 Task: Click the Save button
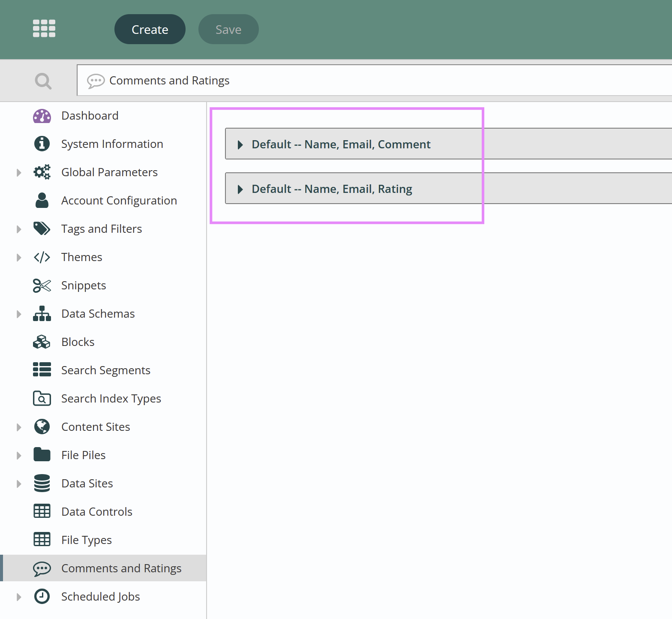(x=228, y=29)
